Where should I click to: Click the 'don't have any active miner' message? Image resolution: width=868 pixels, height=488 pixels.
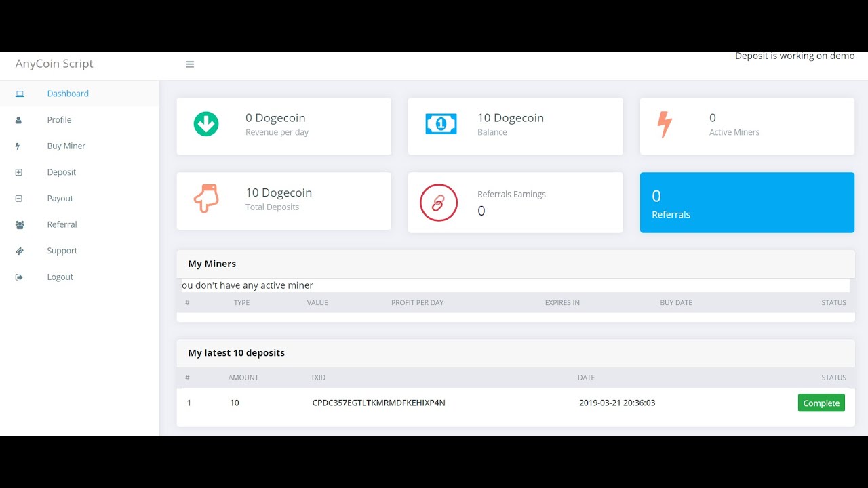click(248, 285)
